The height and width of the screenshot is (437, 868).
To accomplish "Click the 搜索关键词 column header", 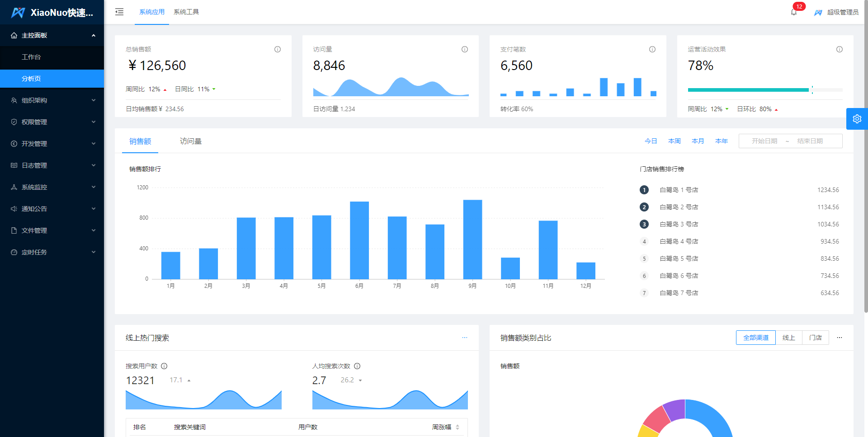I will (190, 427).
